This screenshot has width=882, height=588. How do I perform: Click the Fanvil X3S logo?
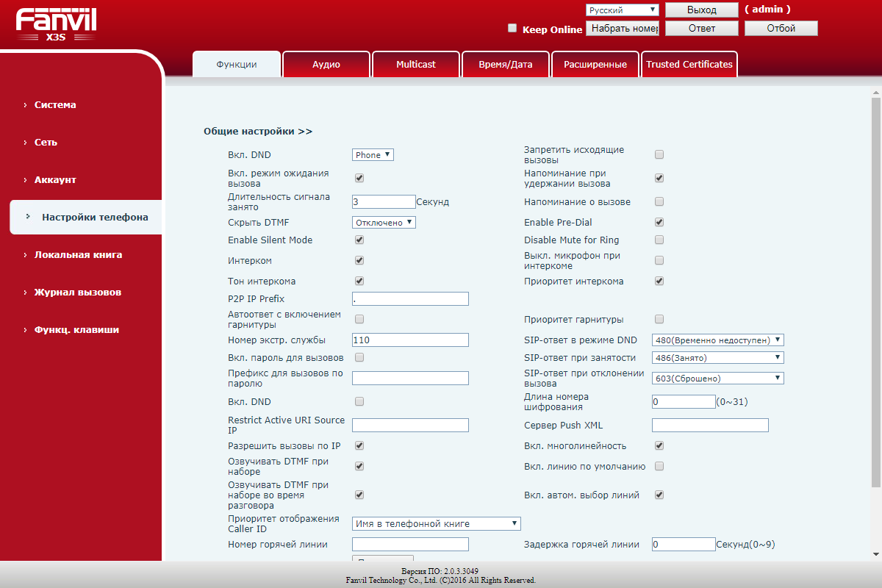(x=56, y=25)
